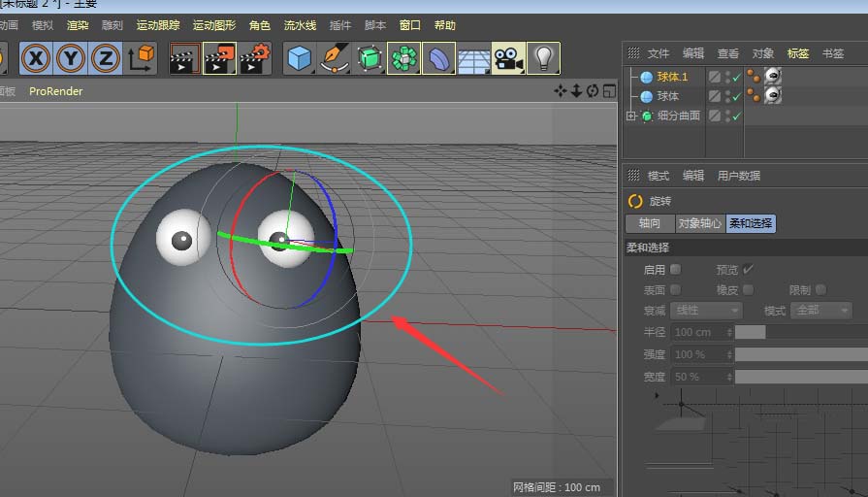This screenshot has height=497, width=868.
Task: Adjust the 强度 strength slider
Action: pos(800,354)
